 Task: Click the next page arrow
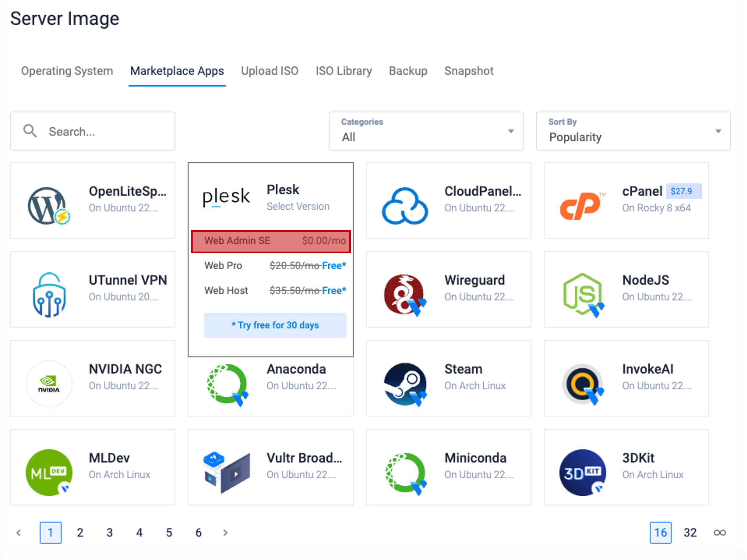(225, 532)
